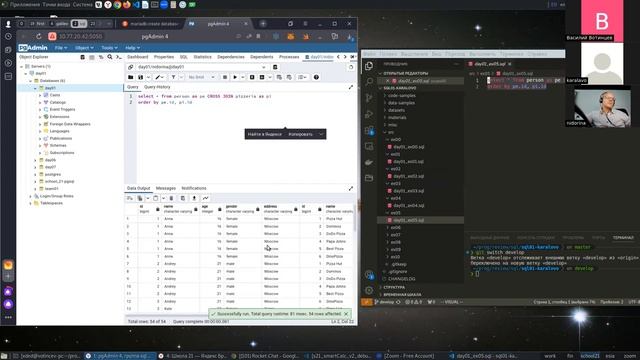Open pgAdmin File menu
Viewport: 640px width, 360px height.
pyautogui.click(x=61, y=48)
